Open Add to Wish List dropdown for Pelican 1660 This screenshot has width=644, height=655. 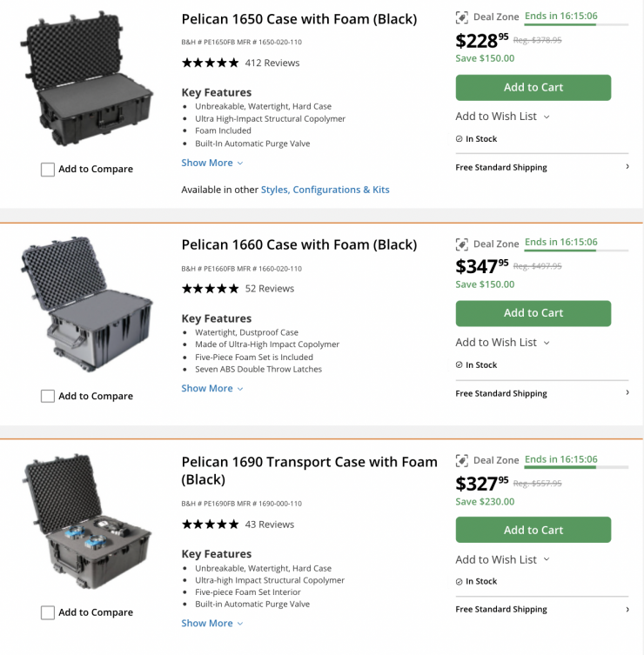[502, 343]
